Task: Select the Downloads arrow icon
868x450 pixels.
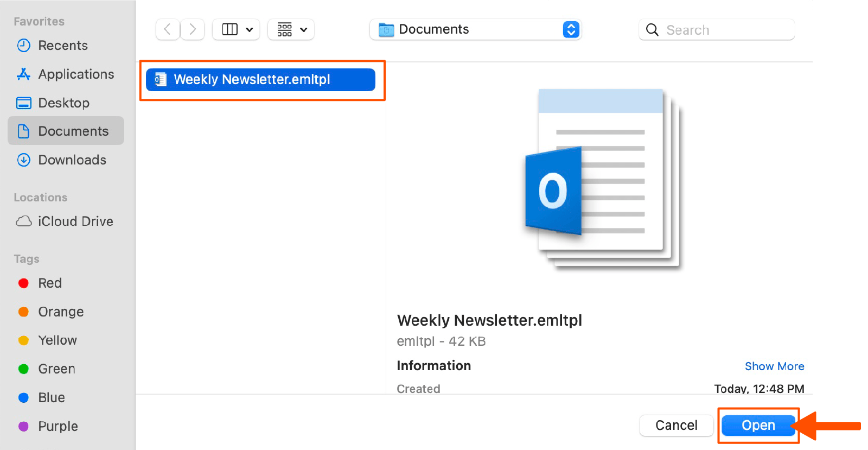Action: (x=24, y=160)
